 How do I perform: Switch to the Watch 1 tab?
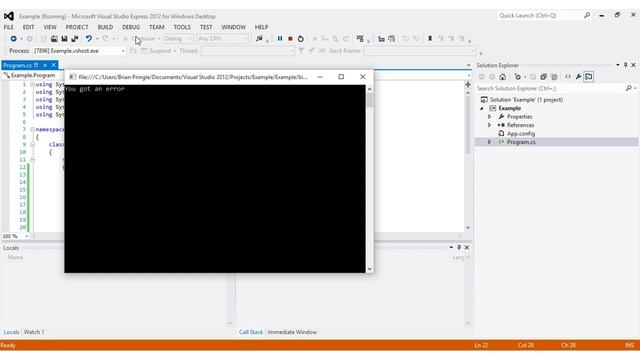pyautogui.click(x=34, y=332)
